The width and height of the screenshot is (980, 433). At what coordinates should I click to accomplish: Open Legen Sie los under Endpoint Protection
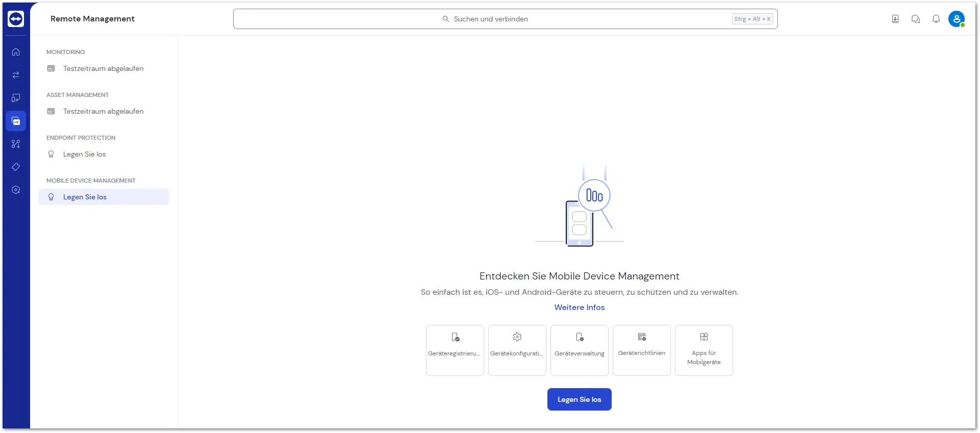(104, 154)
